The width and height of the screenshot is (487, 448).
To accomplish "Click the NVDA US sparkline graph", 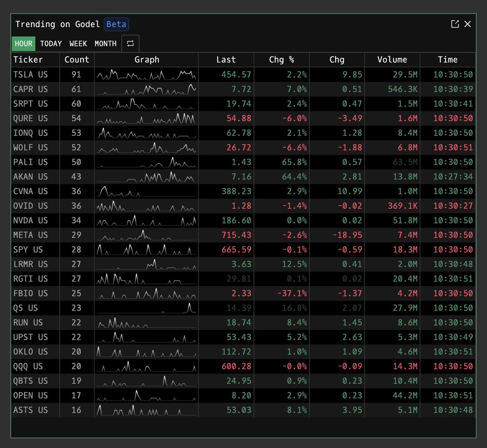I will click(147, 221).
